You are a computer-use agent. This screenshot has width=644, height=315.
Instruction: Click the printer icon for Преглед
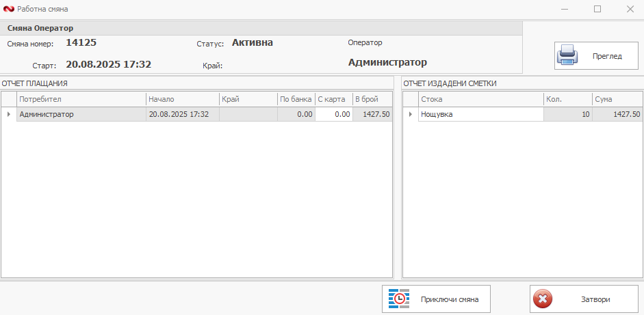click(568, 55)
